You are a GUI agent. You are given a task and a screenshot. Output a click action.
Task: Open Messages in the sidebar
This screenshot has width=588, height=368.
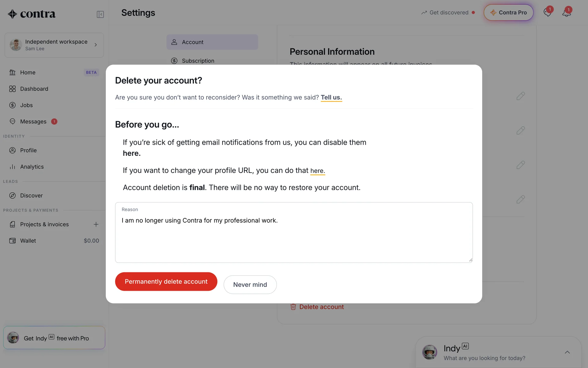33,122
